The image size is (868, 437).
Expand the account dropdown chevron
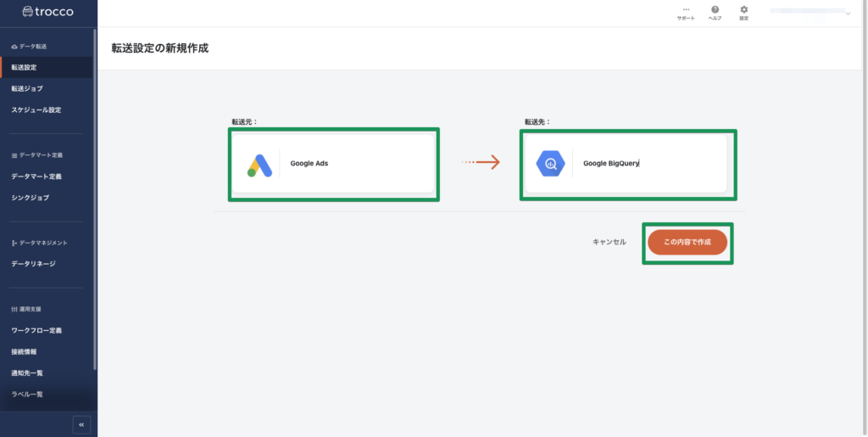(847, 13)
